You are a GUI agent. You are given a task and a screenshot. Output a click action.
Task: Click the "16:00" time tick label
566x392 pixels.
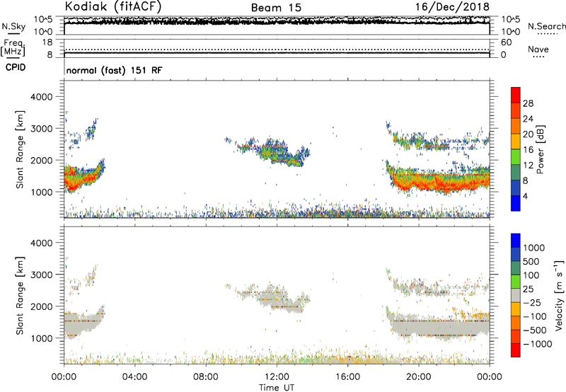click(x=347, y=377)
